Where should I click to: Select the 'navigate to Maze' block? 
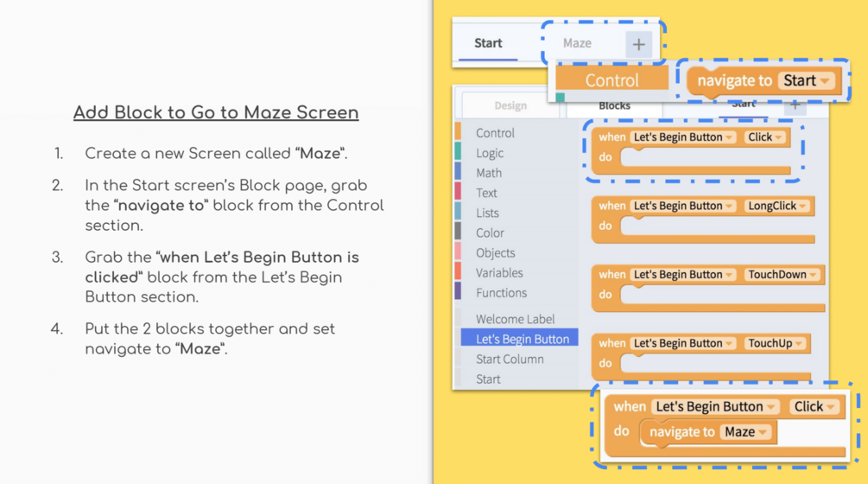coord(708,432)
